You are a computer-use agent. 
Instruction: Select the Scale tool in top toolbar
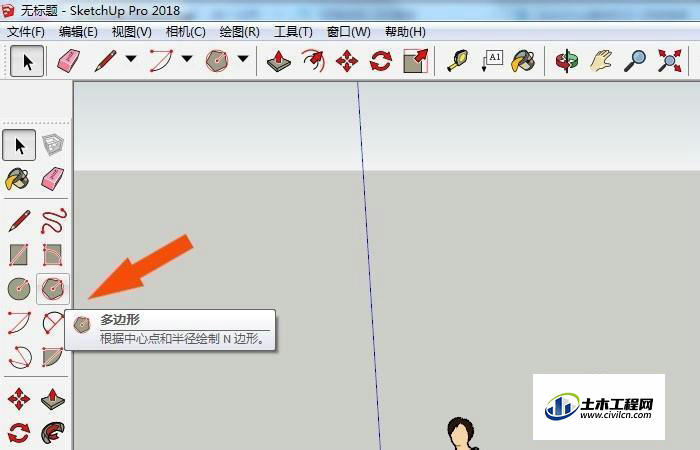[x=416, y=61]
